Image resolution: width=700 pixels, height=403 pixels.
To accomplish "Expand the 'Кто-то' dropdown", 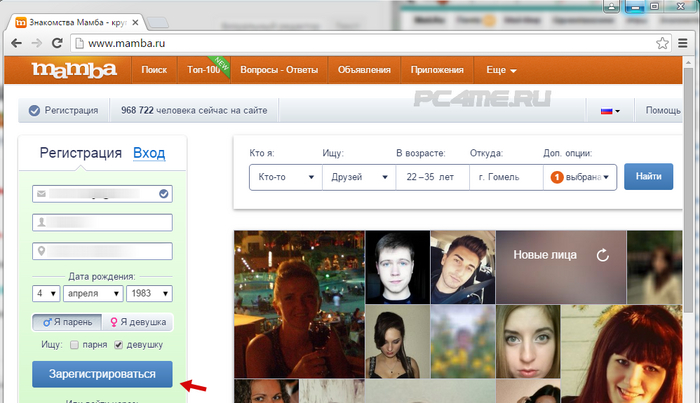I will coord(284,177).
